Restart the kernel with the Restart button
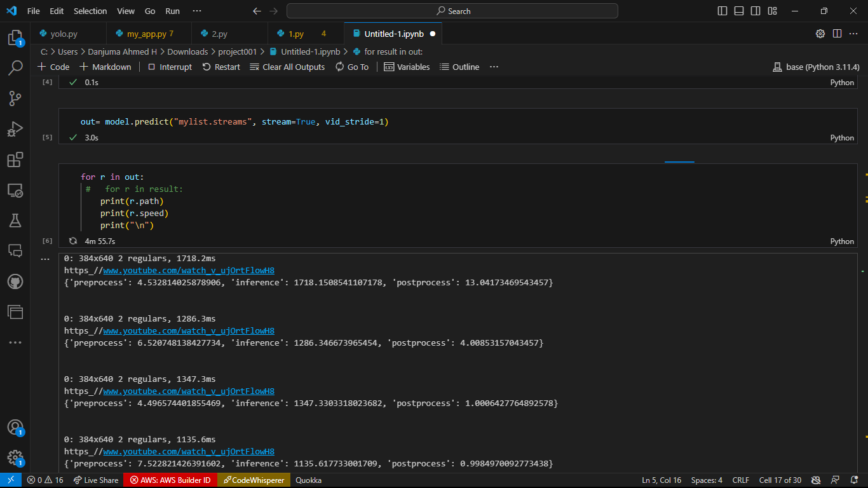The width and height of the screenshot is (868, 488). point(221,67)
